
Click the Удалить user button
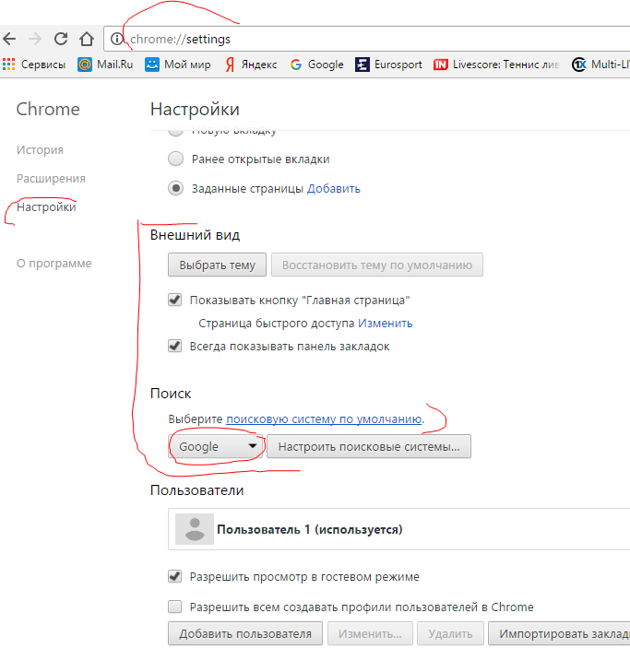coord(450,633)
